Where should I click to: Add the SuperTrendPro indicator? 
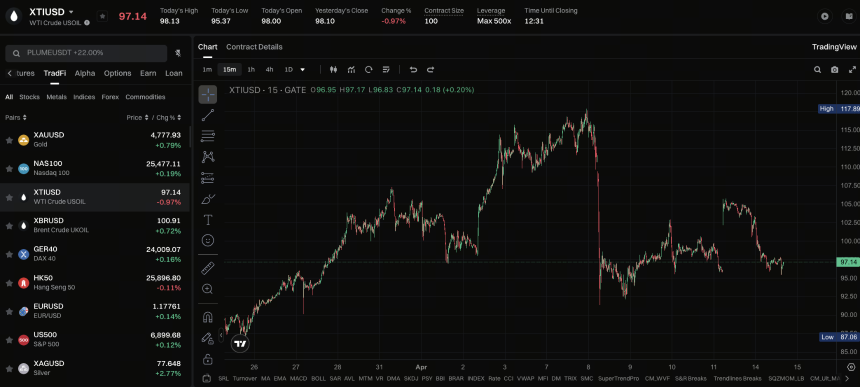(x=619, y=378)
